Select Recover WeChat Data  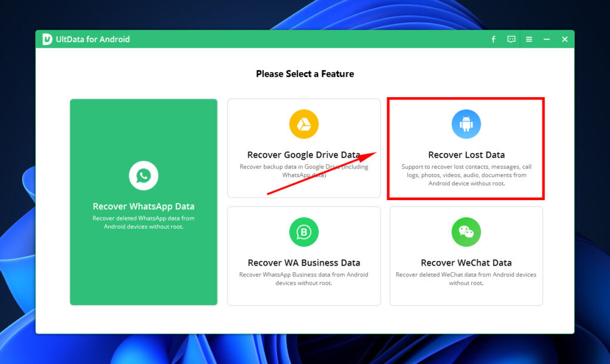click(x=466, y=262)
